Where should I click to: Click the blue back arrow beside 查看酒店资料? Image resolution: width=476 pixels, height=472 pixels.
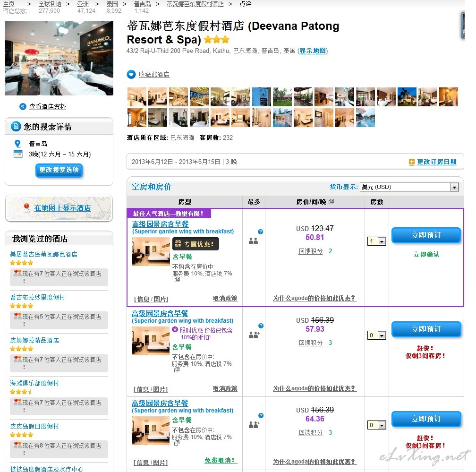[x=23, y=107]
